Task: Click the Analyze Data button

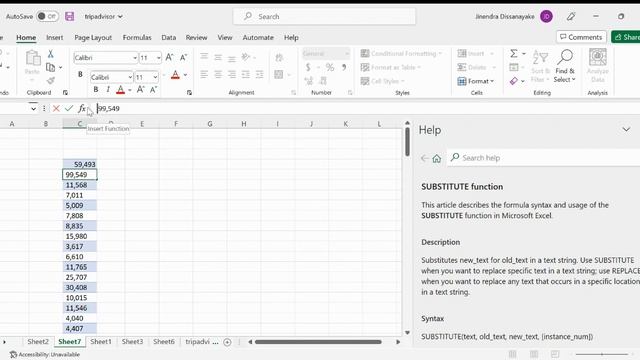Action: pos(598,66)
